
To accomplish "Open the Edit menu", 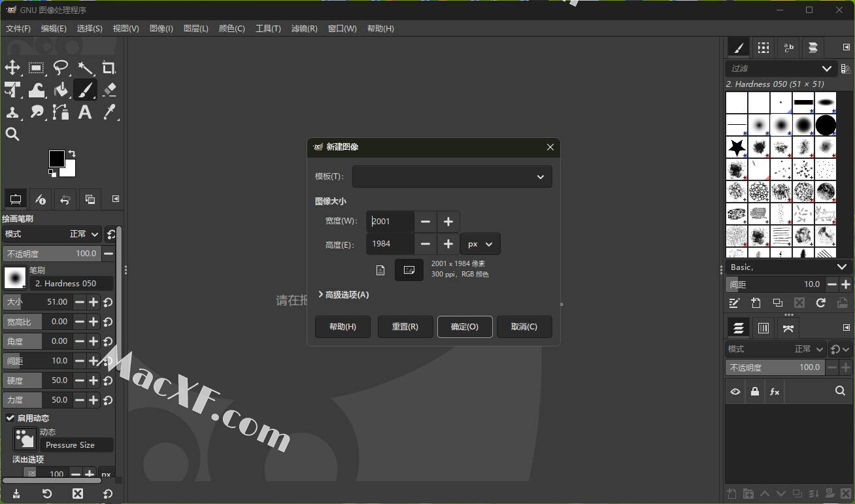I will pos(54,29).
